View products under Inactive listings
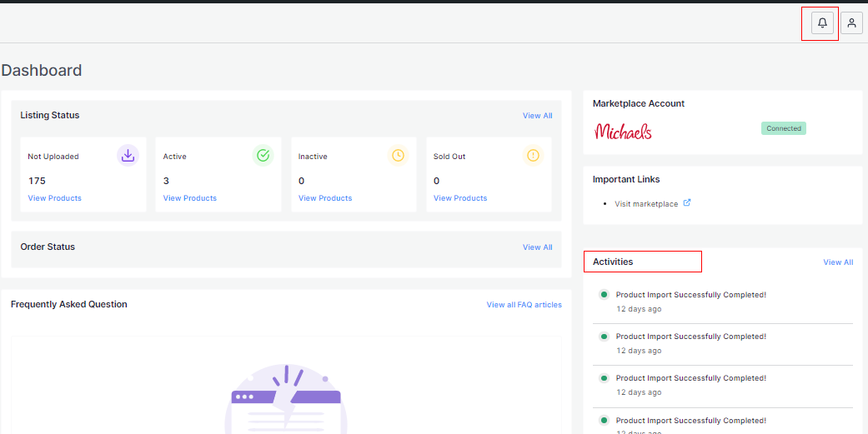The width and height of the screenshot is (868, 434). pyautogui.click(x=324, y=198)
